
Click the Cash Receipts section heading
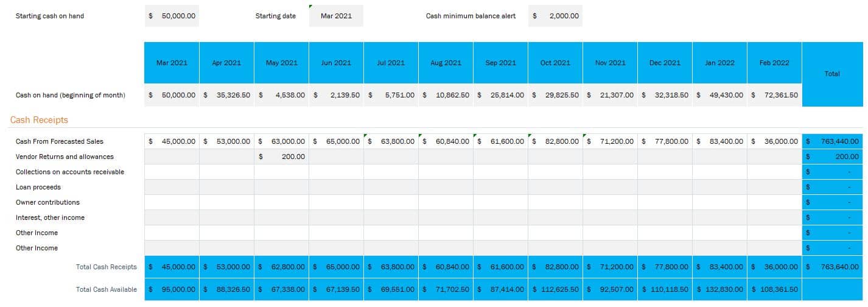point(39,120)
